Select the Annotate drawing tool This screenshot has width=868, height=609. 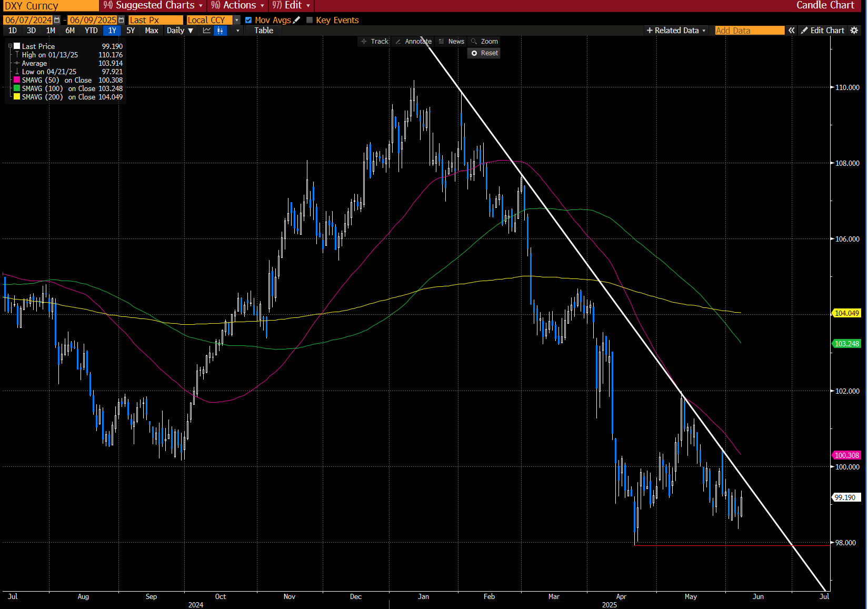pyautogui.click(x=414, y=42)
